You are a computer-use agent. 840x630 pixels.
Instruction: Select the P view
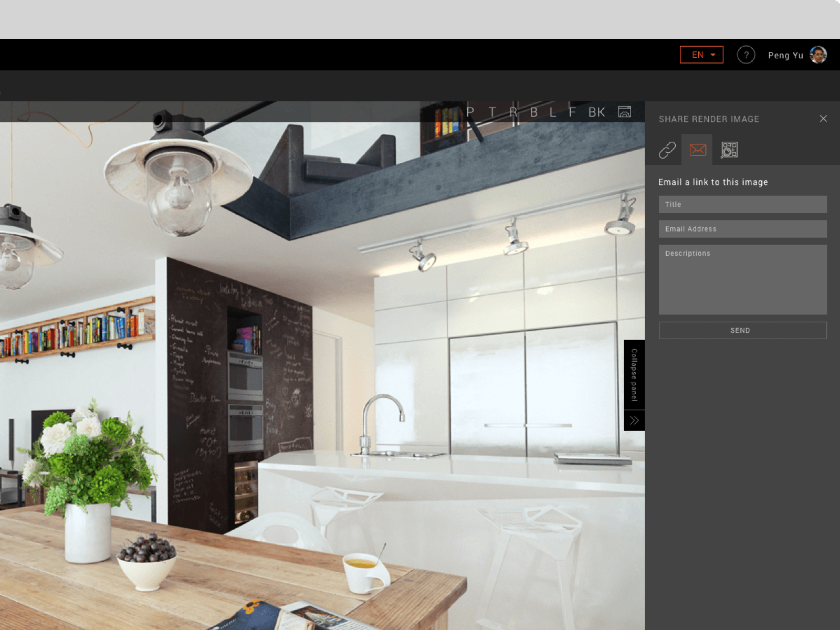[x=470, y=112]
